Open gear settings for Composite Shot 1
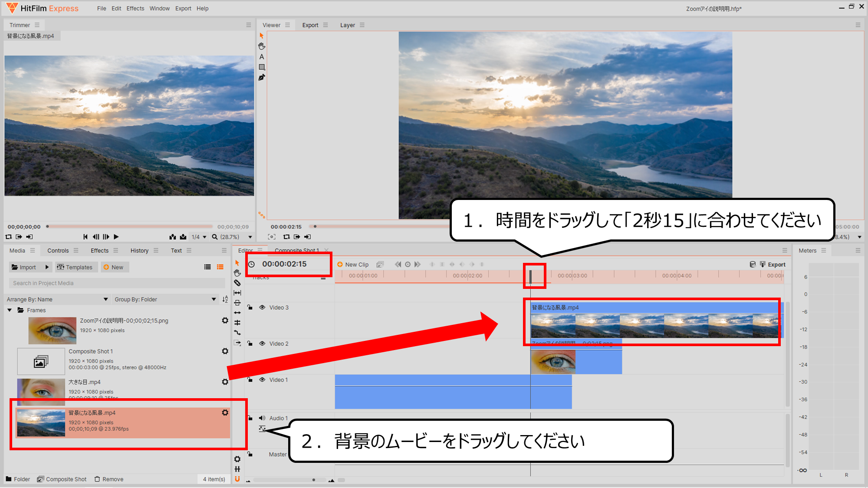This screenshot has height=488, width=868. [x=225, y=351]
